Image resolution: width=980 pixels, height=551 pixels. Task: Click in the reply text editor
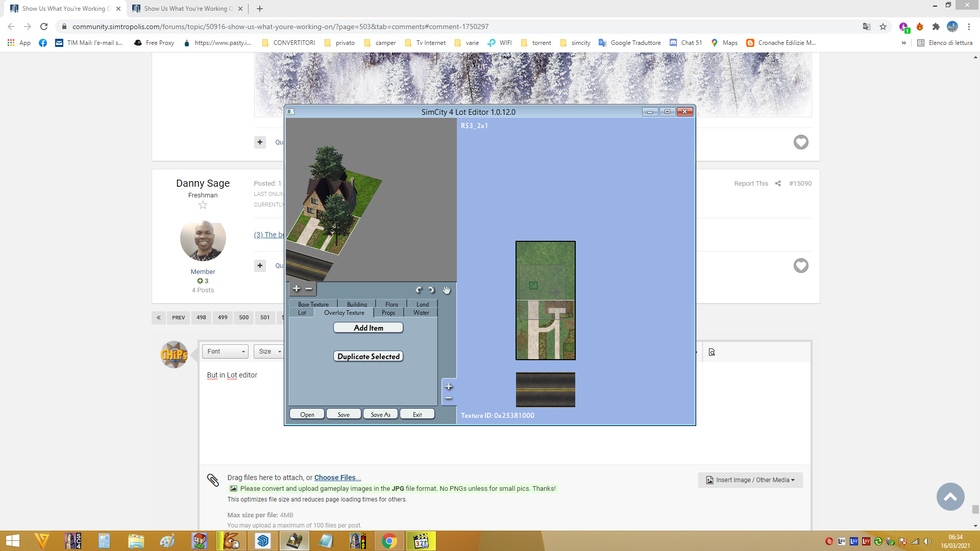tap(504, 413)
